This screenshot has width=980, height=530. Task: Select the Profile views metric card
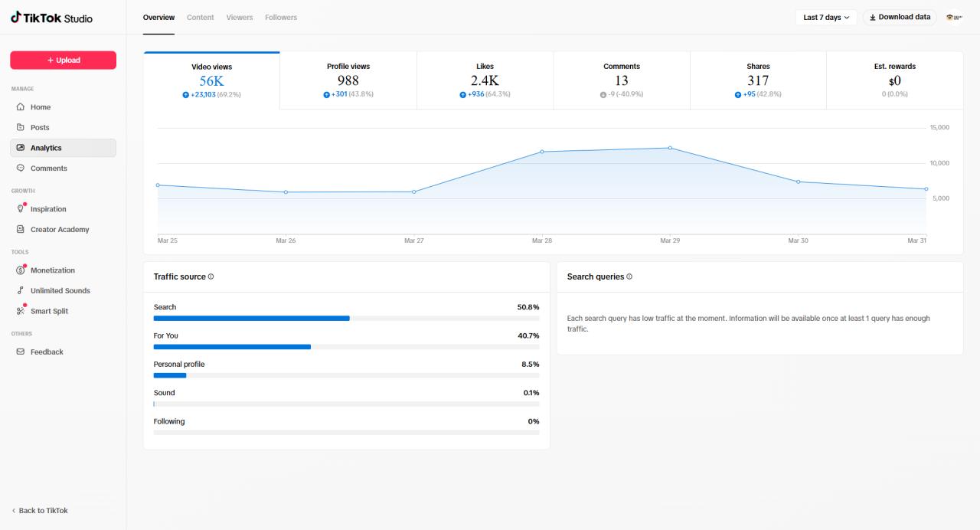(348, 80)
